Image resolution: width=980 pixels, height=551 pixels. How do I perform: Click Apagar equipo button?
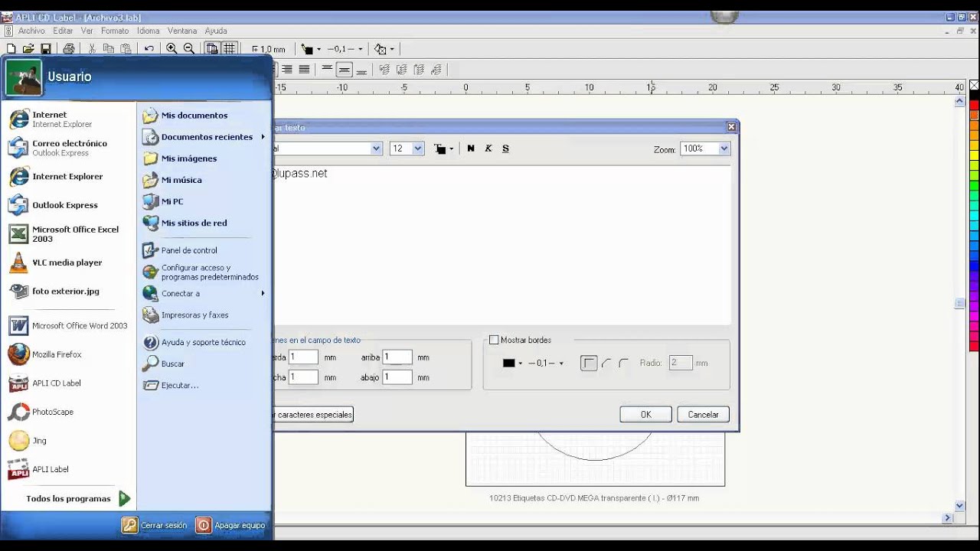[231, 525]
